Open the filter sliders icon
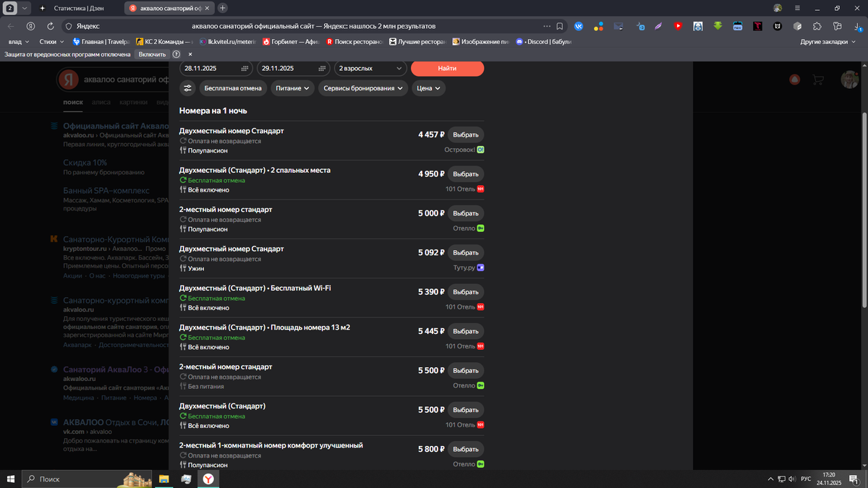The image size is (868, 488). (x=187, y=88)
